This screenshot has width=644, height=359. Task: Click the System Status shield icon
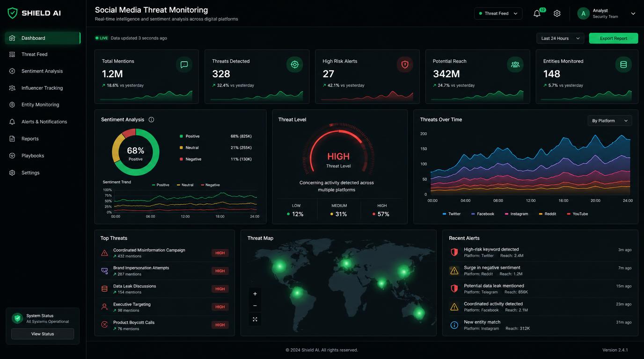click(17, 318)
